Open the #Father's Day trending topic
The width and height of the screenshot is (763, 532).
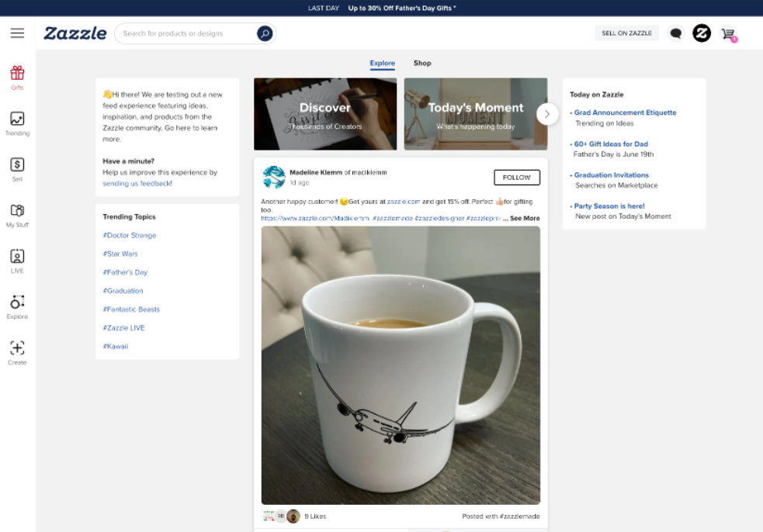click(x=125, y=272)
